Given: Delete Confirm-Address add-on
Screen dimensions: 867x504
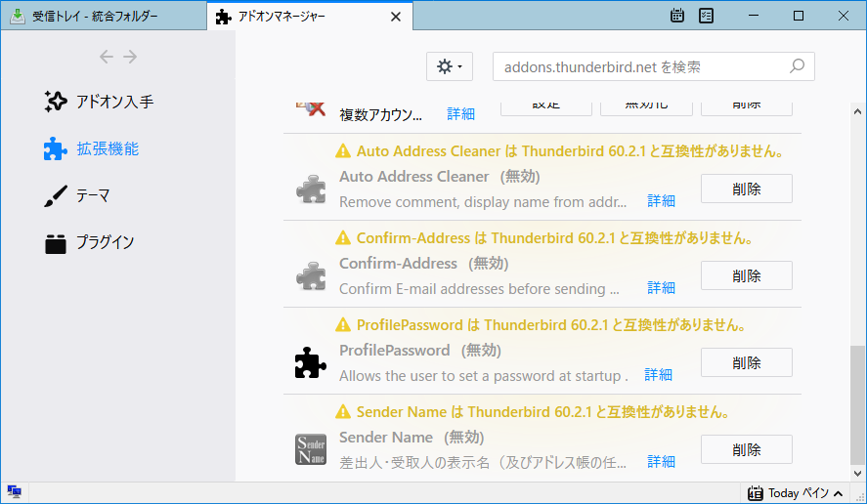Looking at the screenshot, I should [x=747, y=275].
